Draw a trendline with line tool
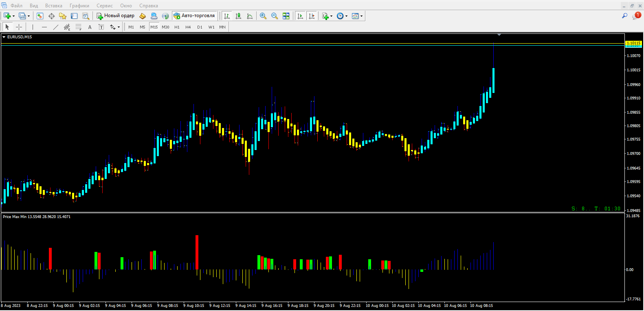Image resolution: width=644 pixels, height=311 pixels. pyautogui.click(x=56, y=27)
